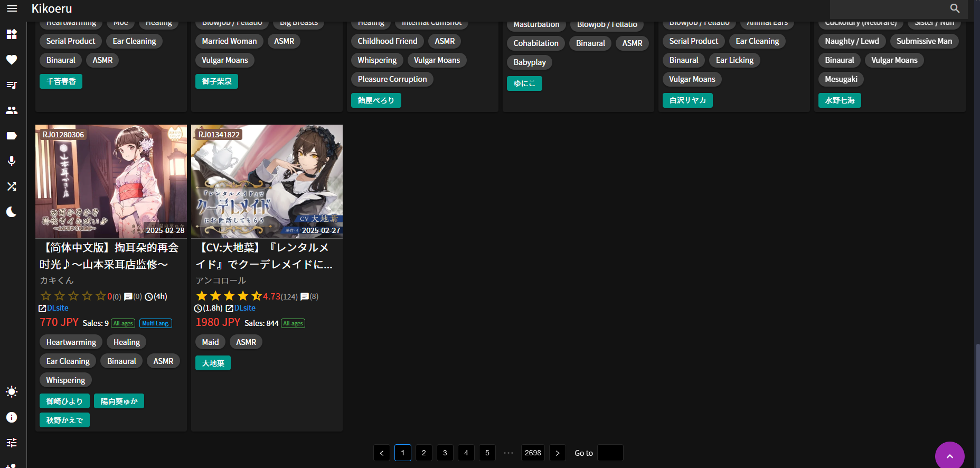Click the clock duration icon beside (1.8h)
This screenshot has width=980, height=468.
click(199, 308)
